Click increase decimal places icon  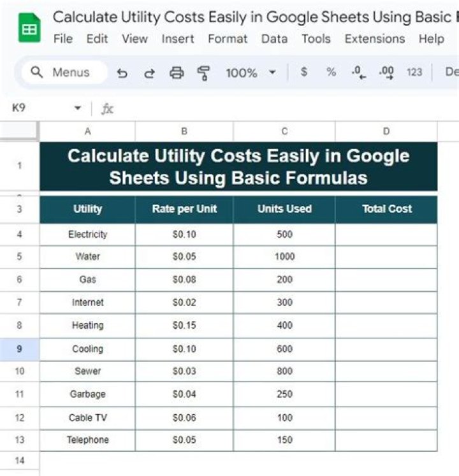click(386, 73)
